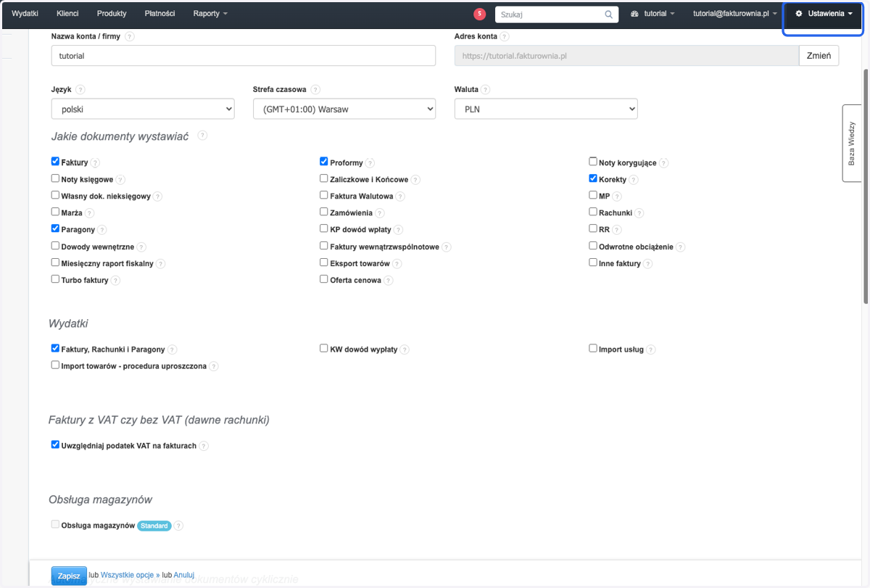870x588 pixels.
Task: Open the Wszystkie opcje link
Action: 130,575
